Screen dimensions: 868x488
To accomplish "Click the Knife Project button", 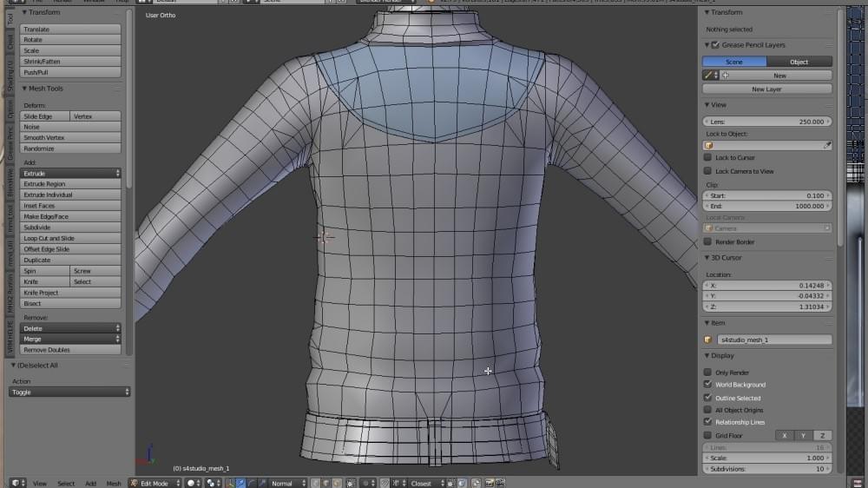I will (70, 293).
